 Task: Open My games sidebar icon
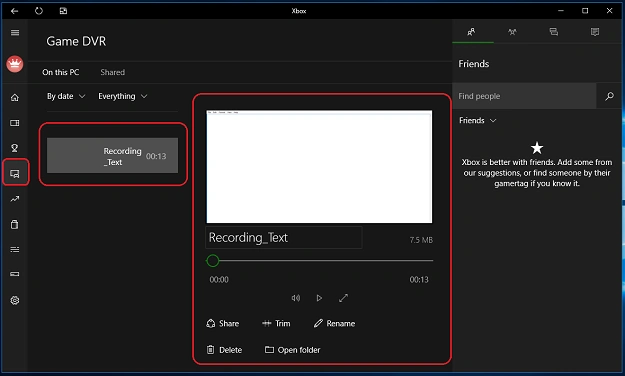(15, 123)
